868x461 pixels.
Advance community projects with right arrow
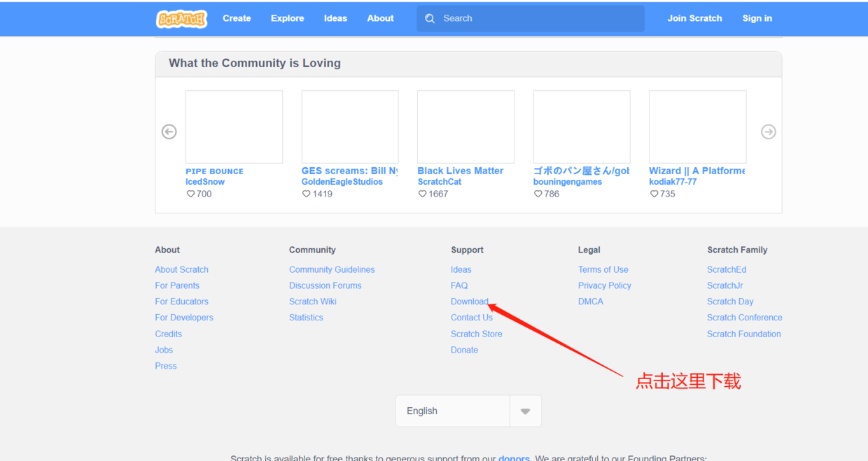(x=768, y=132)
